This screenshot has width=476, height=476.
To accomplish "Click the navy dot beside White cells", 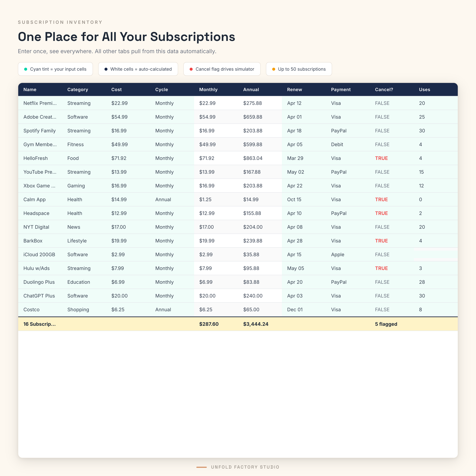I will tap(106, 69).
